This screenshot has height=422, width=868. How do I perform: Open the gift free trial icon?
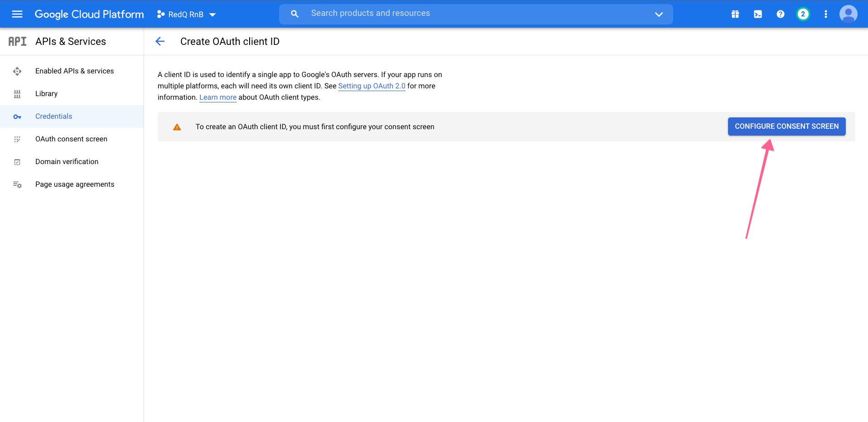(x=735, y=14)
